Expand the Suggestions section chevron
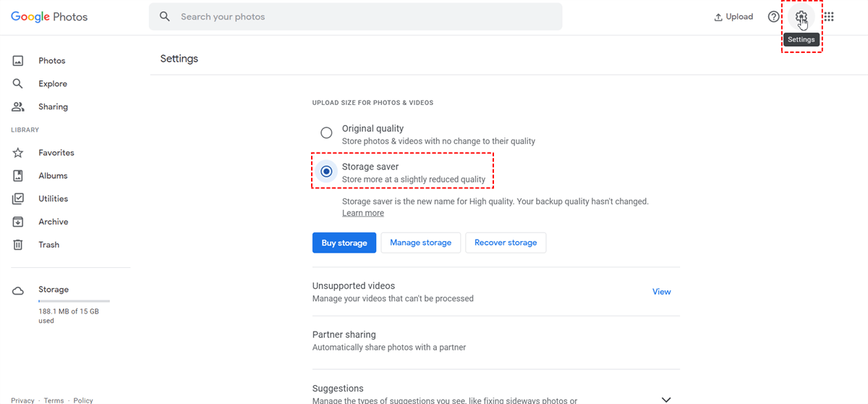Image resolution: width=868 pixels, height=404 pixels. 666,399
